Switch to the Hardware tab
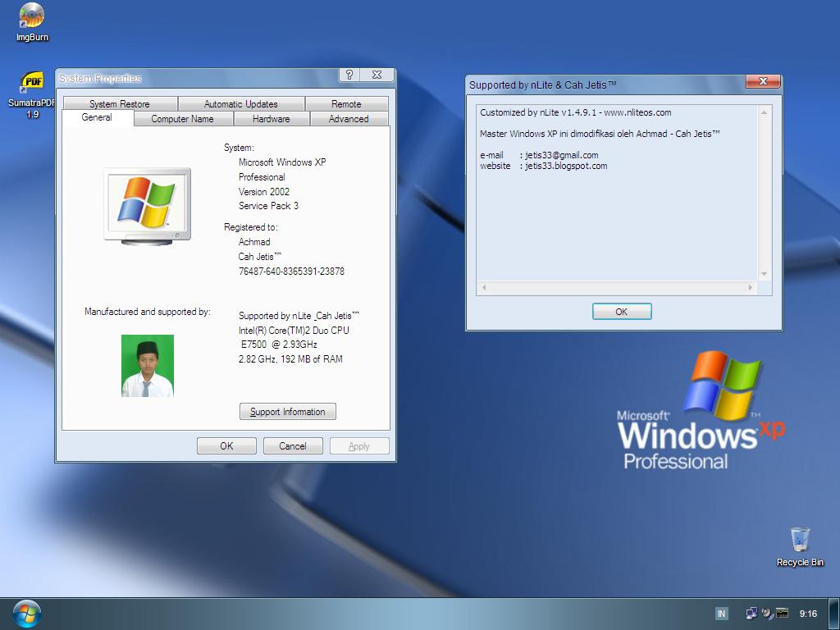 tap(271, 119)
